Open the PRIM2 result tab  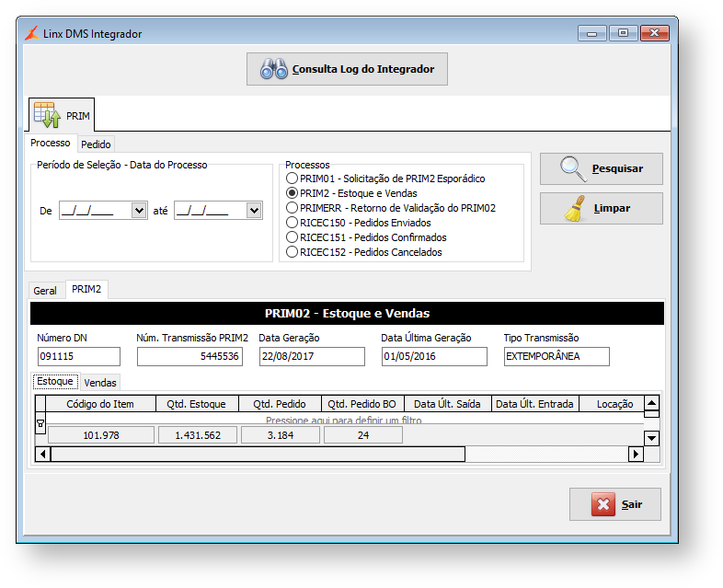click(x=86, y=289)
